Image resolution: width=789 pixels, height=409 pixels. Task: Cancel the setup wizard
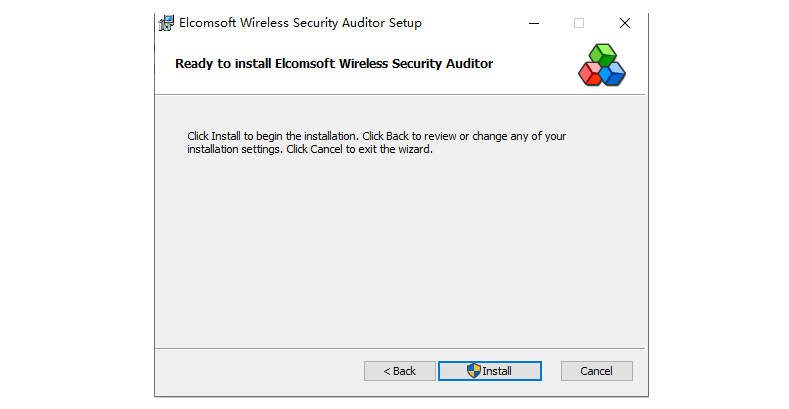click(x=596, y=371)
